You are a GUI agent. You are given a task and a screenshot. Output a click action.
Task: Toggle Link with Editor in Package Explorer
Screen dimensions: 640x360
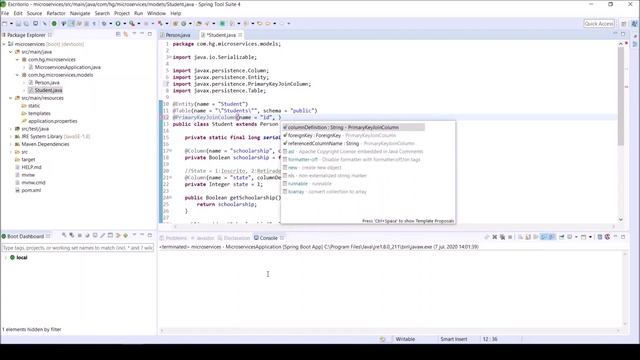pyautogui.click(x=126, y=34)
